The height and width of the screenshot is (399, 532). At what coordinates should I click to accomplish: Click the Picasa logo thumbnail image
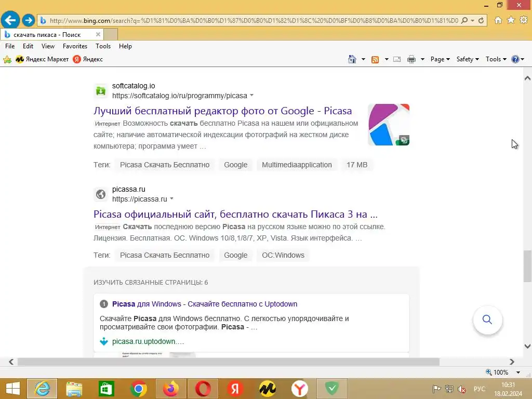(389, 125)
